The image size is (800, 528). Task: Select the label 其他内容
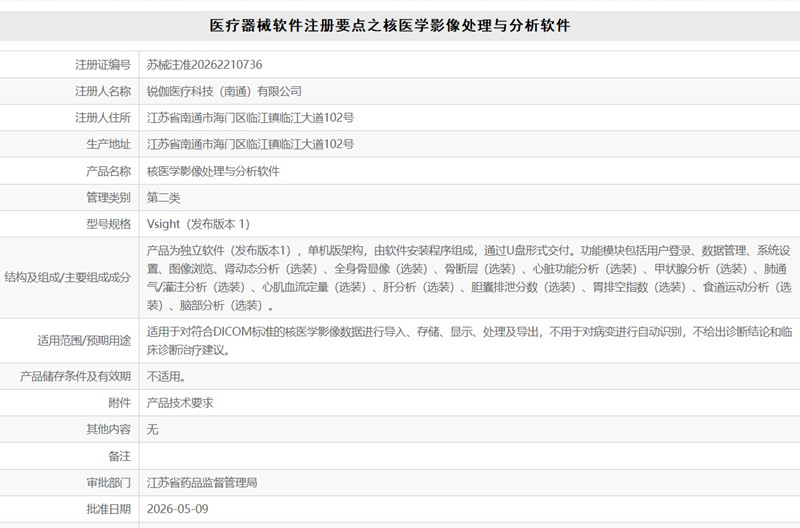click(109, 430)
